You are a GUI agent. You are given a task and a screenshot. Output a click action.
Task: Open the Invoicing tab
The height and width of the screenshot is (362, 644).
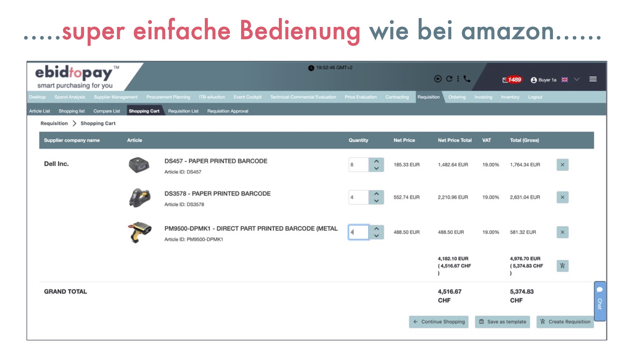pyautogui.click(x=483, y=97)
